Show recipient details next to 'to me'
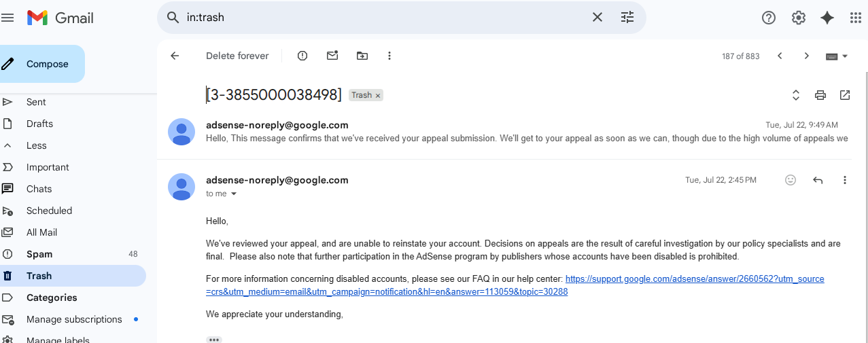The image size is (868, 343). click(235, 194)
